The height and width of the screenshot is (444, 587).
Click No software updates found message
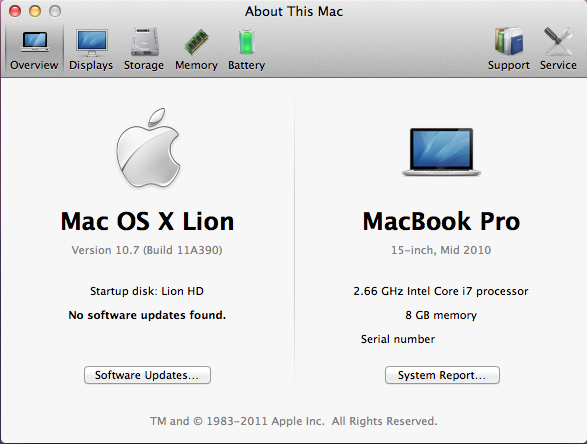(147, 315)
